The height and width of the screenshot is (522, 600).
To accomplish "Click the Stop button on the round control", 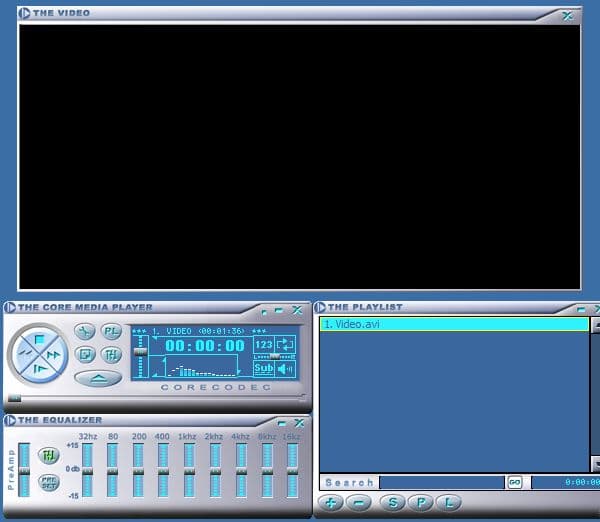I will click(39, 339).
